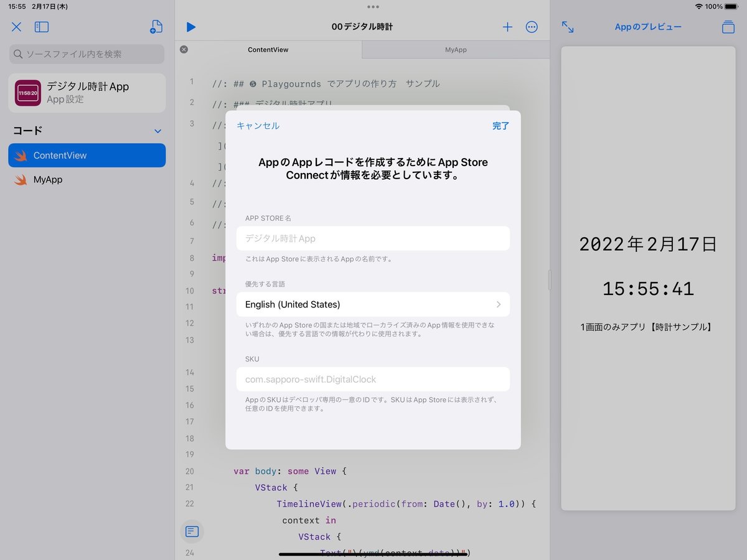
Task: Click the 00デジタル時計 project title
Action: click(362, 27)
